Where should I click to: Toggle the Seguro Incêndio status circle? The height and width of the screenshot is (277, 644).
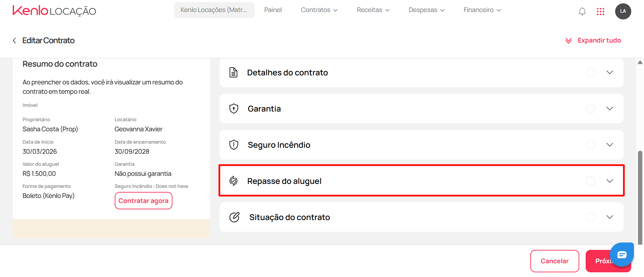coord(591,145)
